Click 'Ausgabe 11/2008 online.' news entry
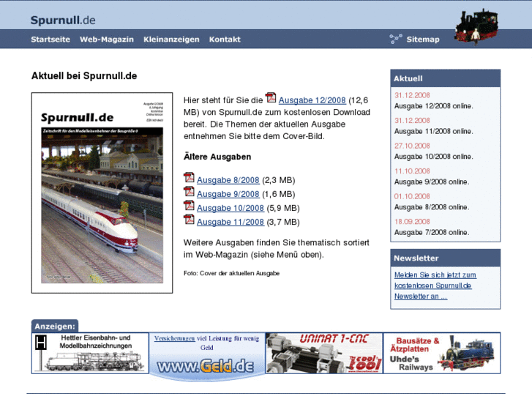The width and height of the screenshot is (532, 399). pyautogui.click(x=434, y=131)
